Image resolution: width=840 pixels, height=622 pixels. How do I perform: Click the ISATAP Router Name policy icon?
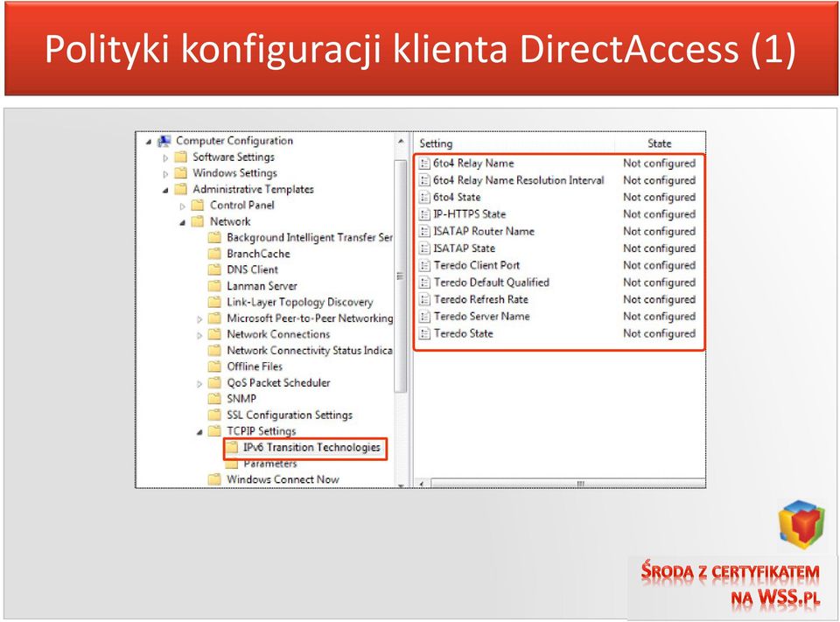click(x=424, y=232)
